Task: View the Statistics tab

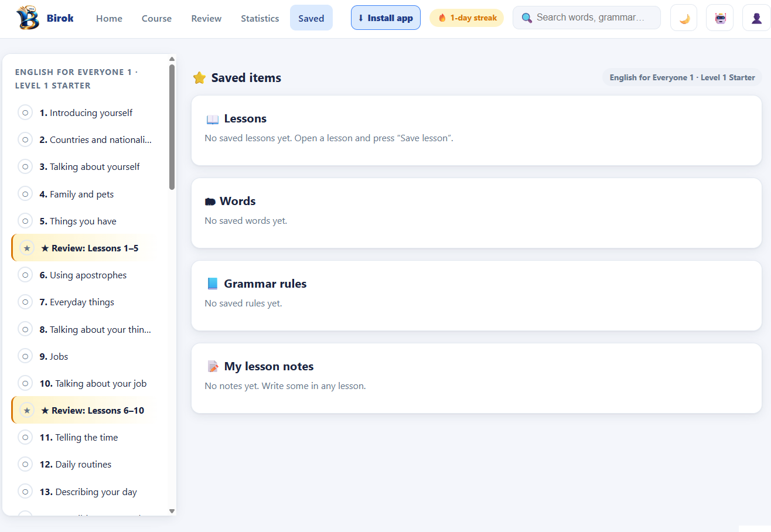Action: tap(260, 18)
